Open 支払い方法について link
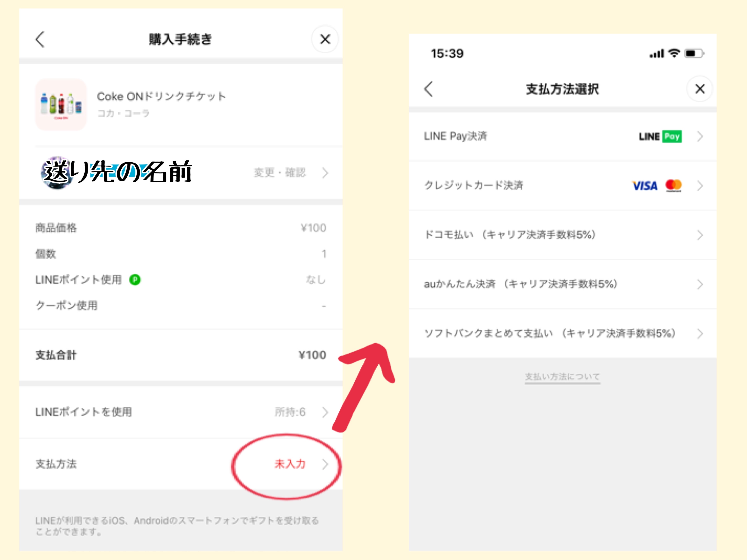 tap(562, 377)
